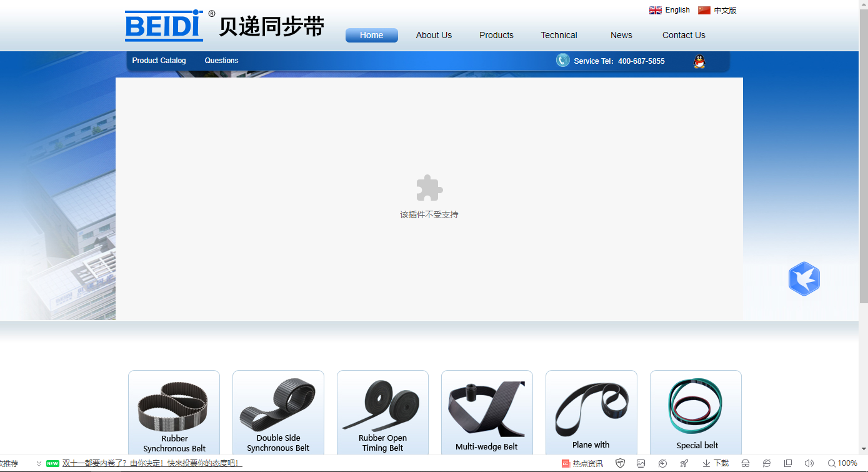Open the Product Catalog link
This screenshot has width=868, height=472.
click(x=159, y=61)
